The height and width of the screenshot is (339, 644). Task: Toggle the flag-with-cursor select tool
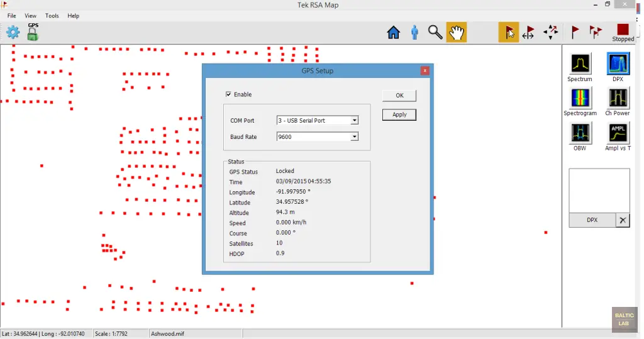508,32
